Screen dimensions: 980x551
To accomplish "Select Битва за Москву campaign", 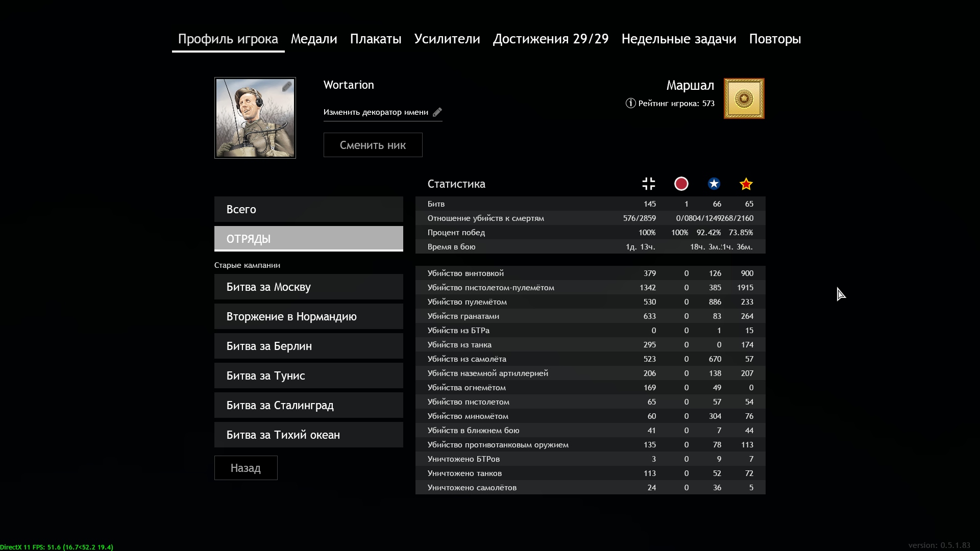I will [308, 287].
